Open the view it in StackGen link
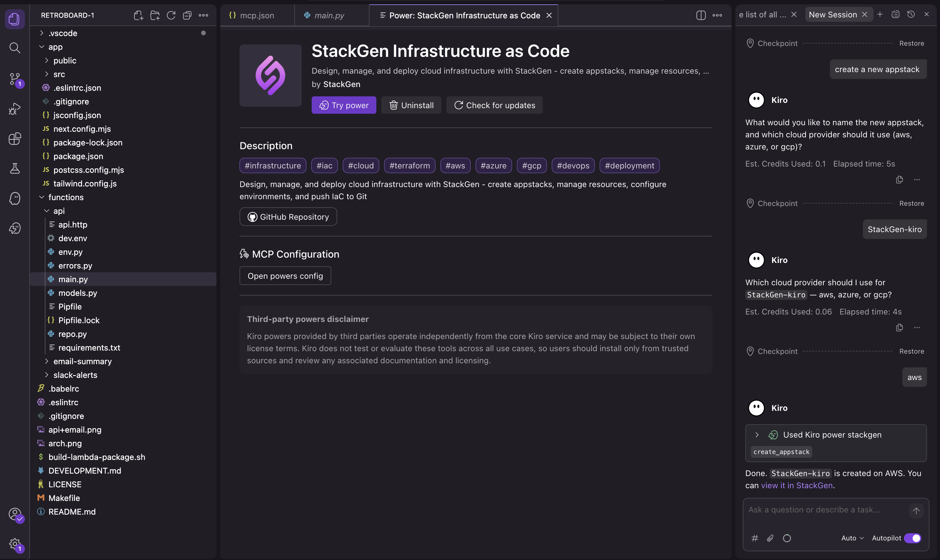This screenshot has height=560, width=940. coord(797,485)
